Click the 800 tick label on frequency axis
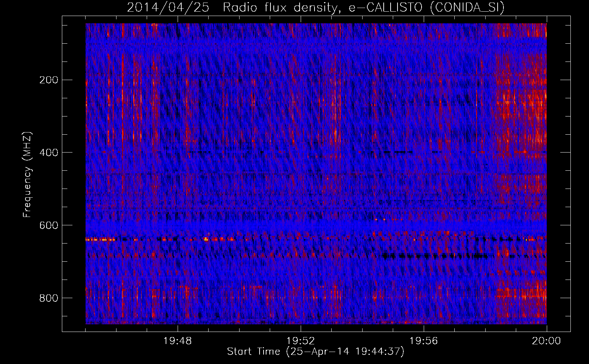 (49, 298)
